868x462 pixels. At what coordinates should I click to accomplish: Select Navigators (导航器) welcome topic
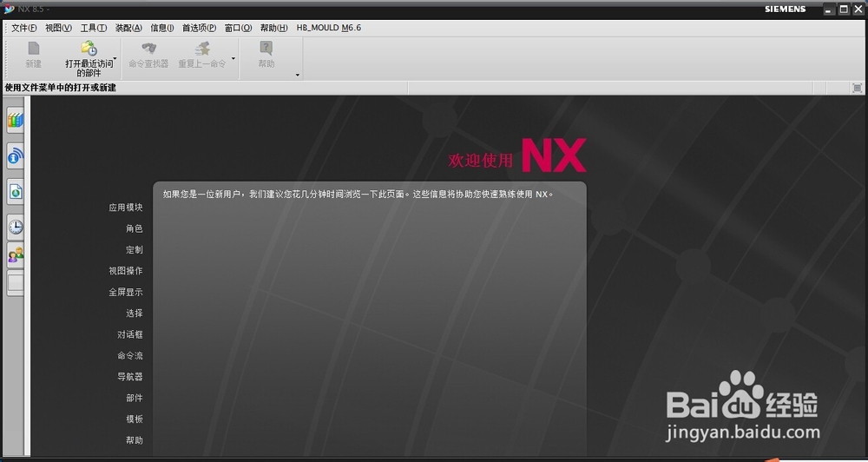coord(130,376)
